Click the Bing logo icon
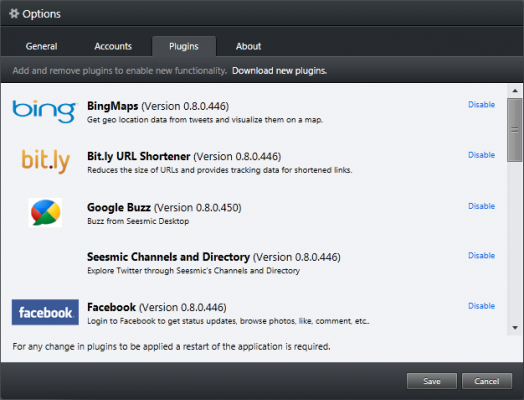This screenshot has width=524, height=400. pyautogui.click(x=45, y=111)
